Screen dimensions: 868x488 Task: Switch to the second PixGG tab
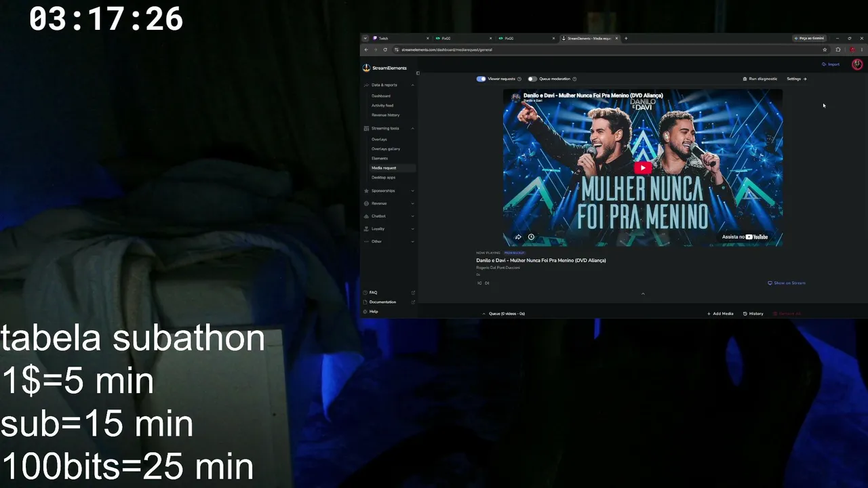click(527, 38)
